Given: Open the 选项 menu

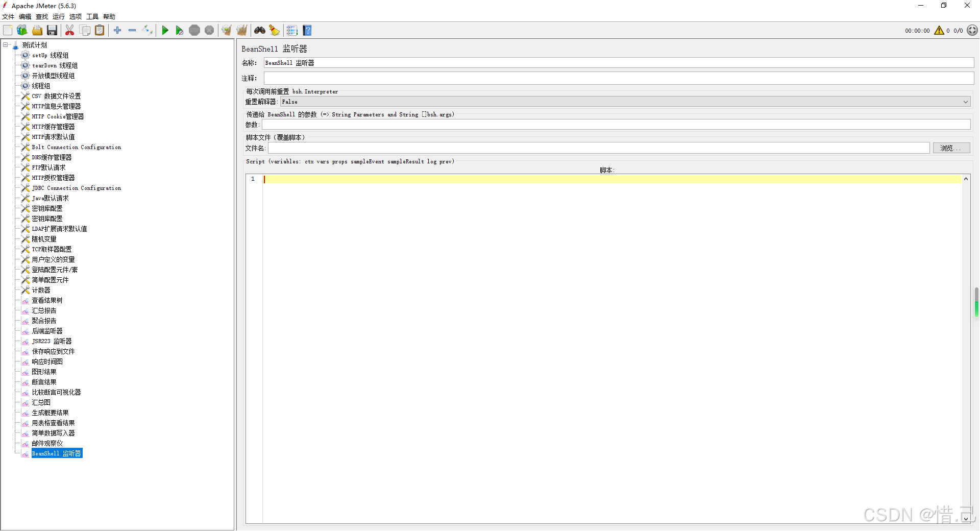Looking at the screenshot, I should [76, 17].
